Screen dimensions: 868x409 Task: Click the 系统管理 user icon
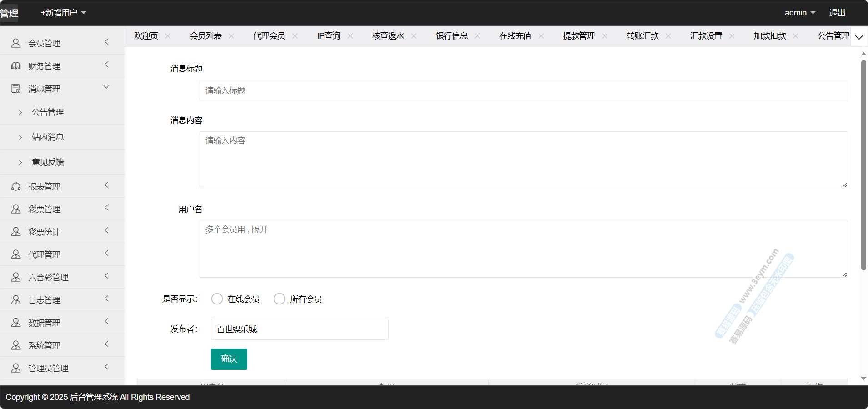pyautogui.click(x=16, y=345)
